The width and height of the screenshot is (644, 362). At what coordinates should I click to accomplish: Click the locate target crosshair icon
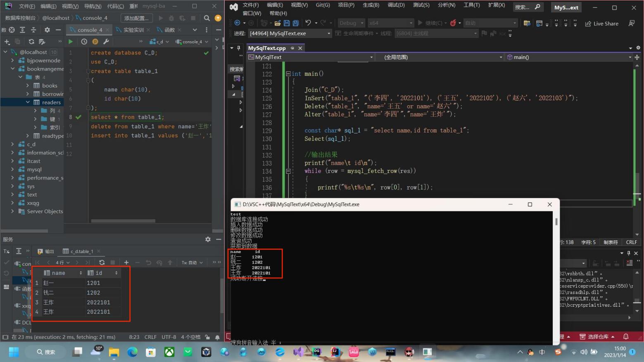pyautogui.click(x=12, y=30)
